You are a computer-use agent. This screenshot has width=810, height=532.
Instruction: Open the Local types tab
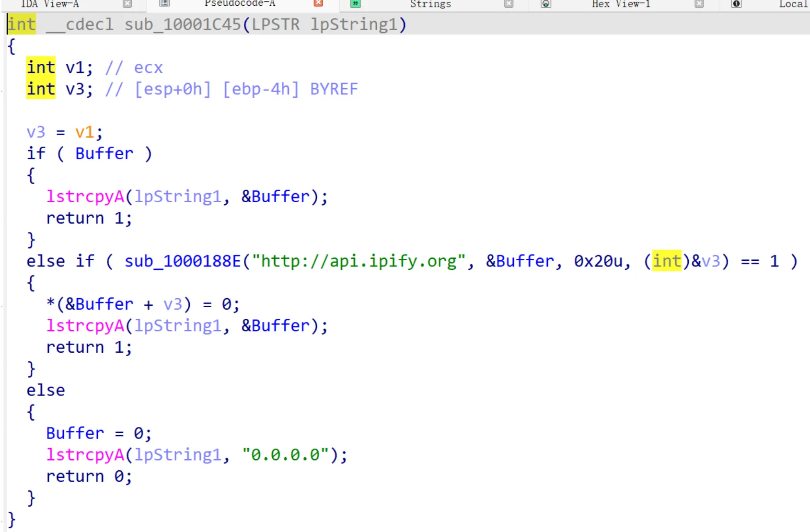(793, 4)
